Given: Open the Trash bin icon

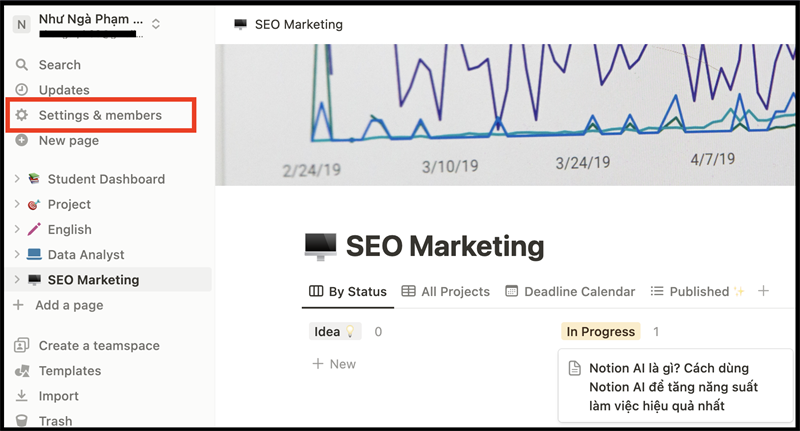Looking at the screenshot, I should pos(21,421).
